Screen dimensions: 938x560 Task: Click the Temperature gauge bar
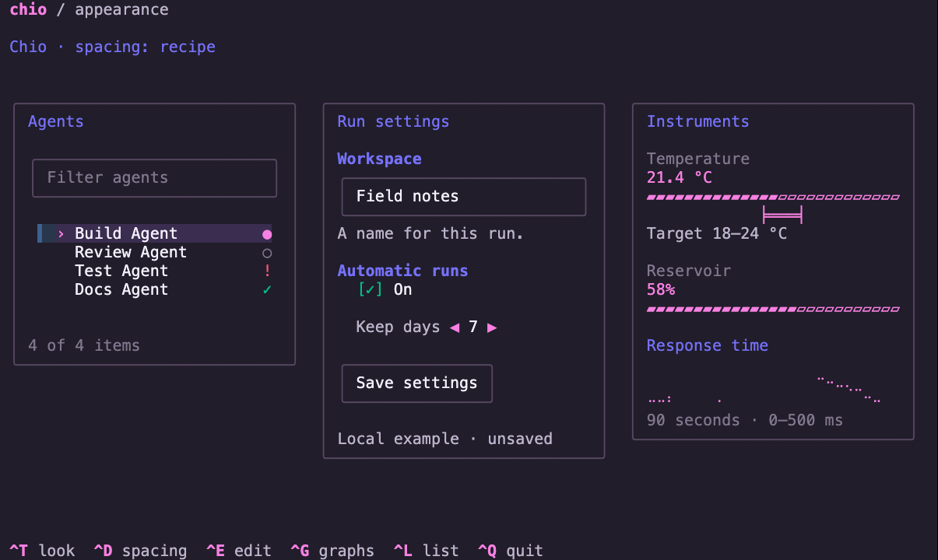click(773, 198)
